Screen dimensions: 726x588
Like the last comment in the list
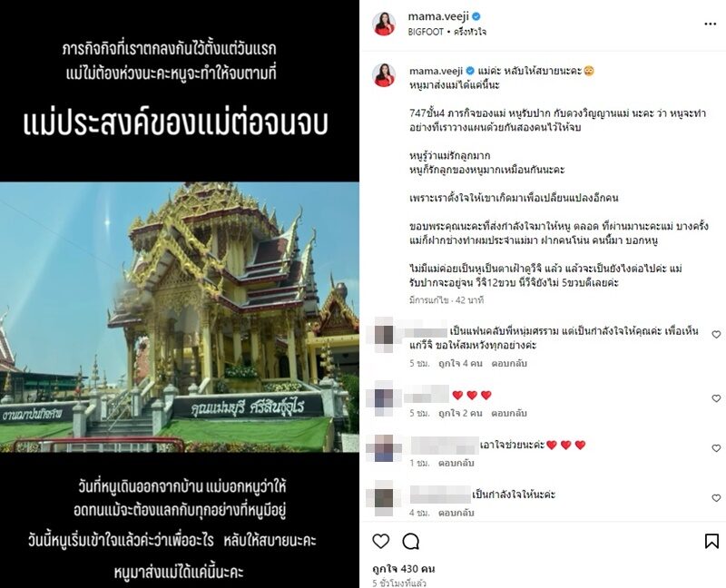click(716, 498)
